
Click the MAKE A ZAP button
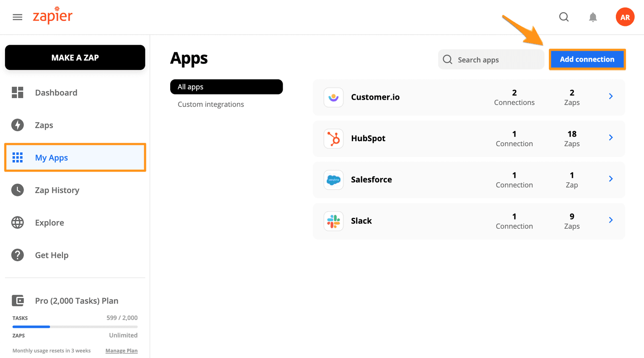click(75, 57)
